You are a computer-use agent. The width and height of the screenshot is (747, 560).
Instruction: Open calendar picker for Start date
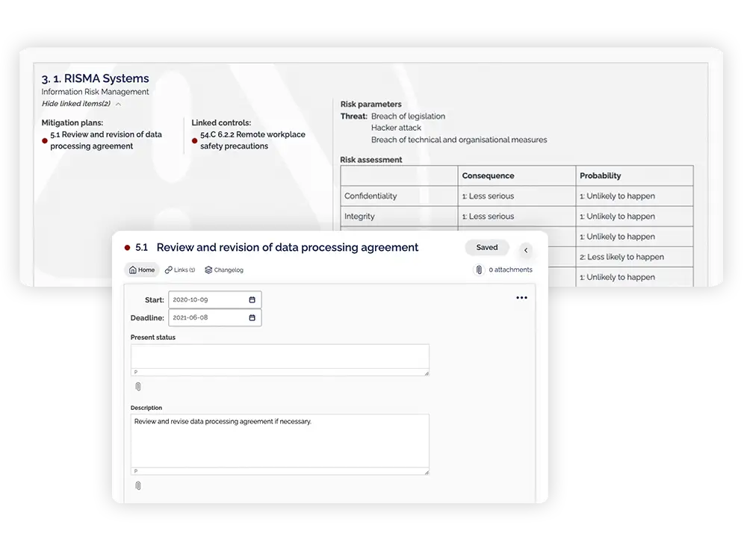coord(252,299)
